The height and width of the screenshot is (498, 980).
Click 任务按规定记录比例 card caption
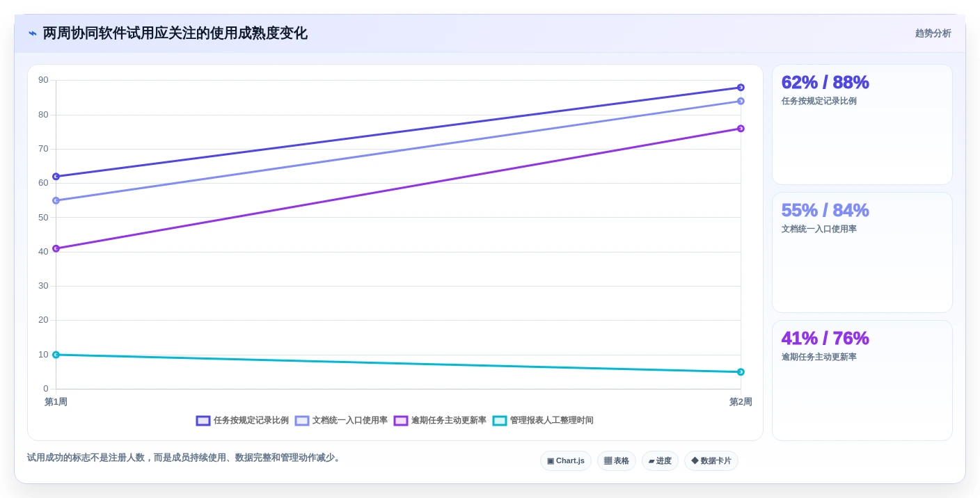(x=819, y=101)
